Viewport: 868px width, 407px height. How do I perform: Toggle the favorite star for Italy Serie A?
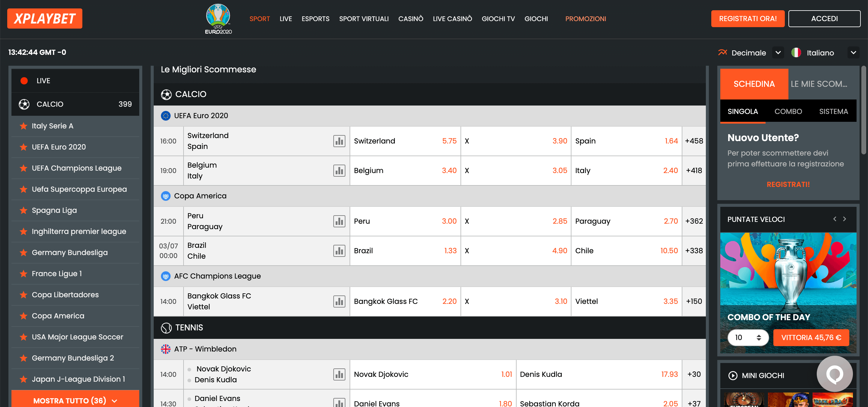(x=23, y=126)
